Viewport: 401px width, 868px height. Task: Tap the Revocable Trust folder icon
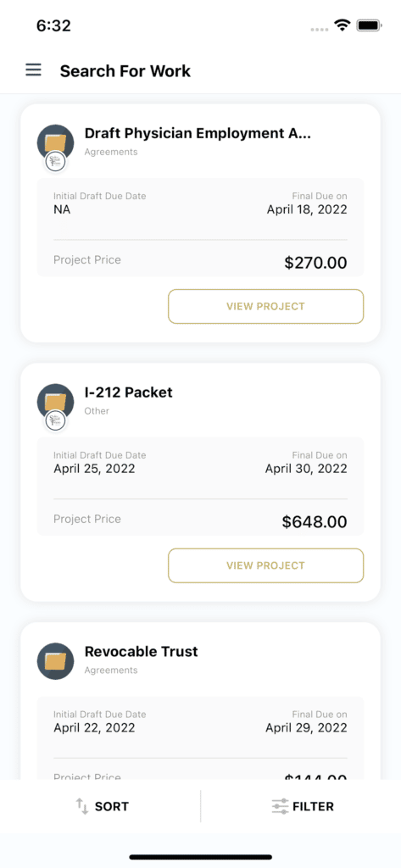click(x=55, y=661)
